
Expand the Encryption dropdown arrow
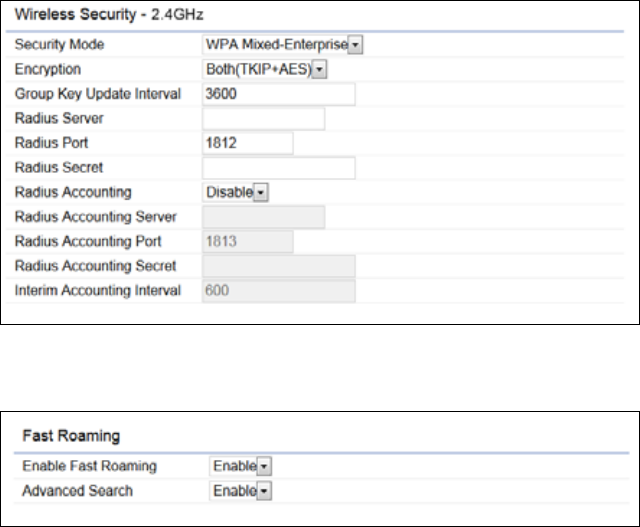[319, 69]
